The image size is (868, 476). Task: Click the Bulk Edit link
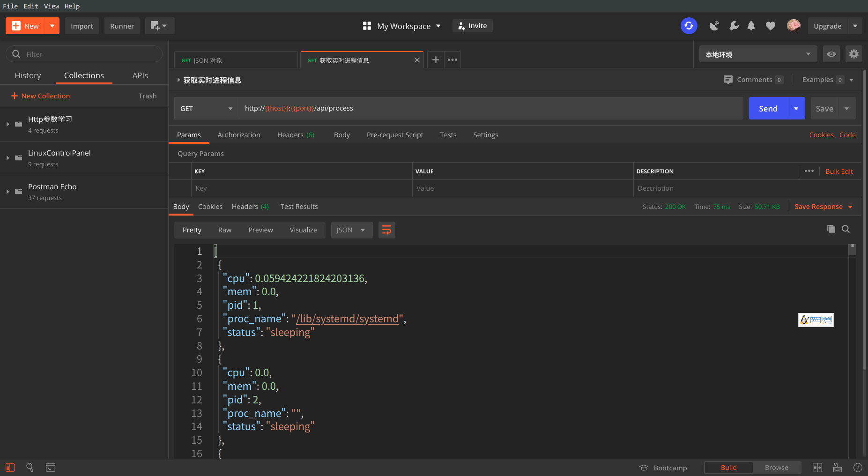tap(838, 171)
